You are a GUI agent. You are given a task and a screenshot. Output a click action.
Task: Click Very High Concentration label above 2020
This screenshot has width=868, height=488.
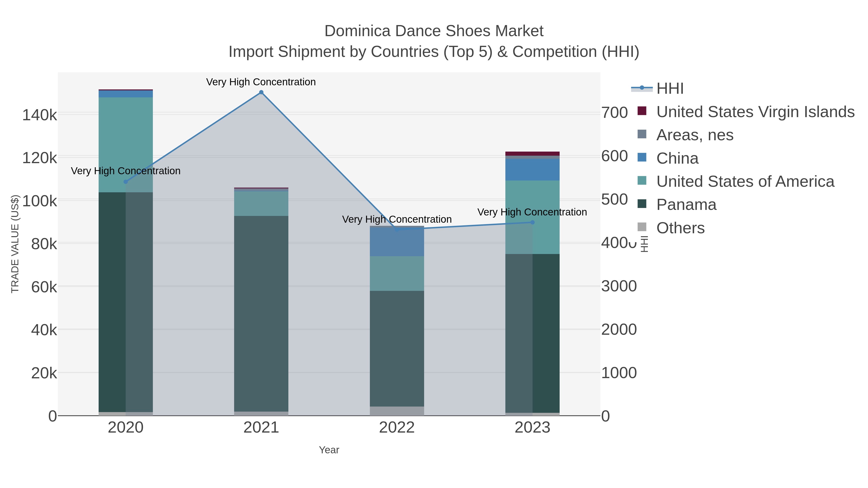coord(126,171)
